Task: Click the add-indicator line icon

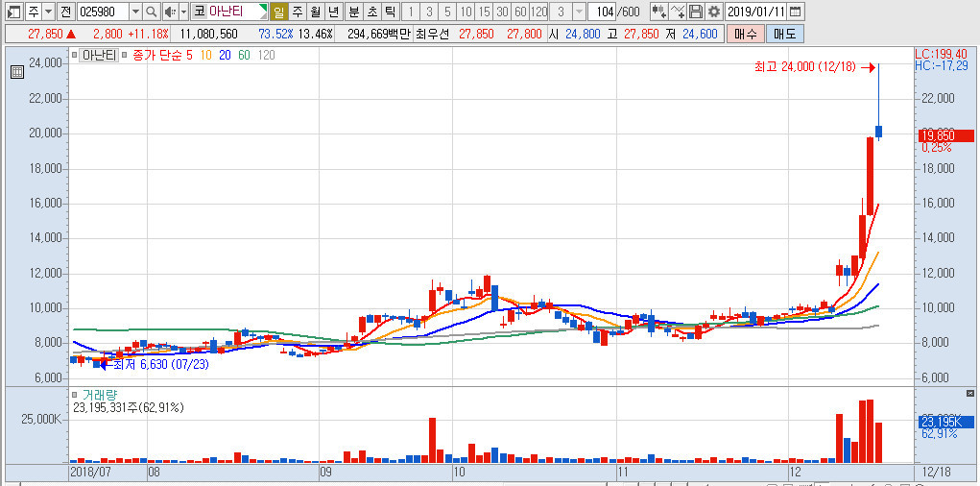Action: (x=678, y=12)
